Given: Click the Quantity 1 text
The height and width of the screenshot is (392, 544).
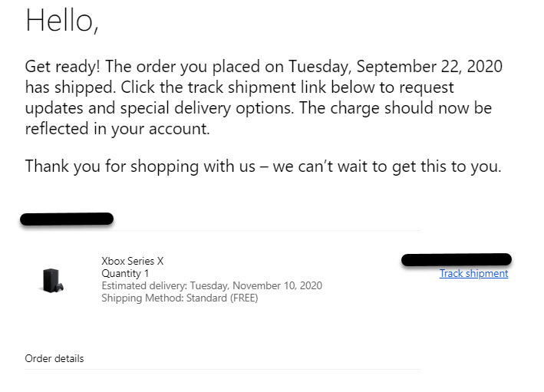Looking at the screenshot, I should pyautogui.click(x=125, y=273).
